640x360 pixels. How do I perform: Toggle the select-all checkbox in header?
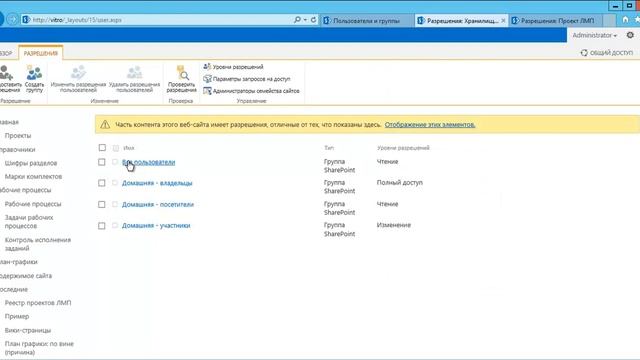(102, 147)
